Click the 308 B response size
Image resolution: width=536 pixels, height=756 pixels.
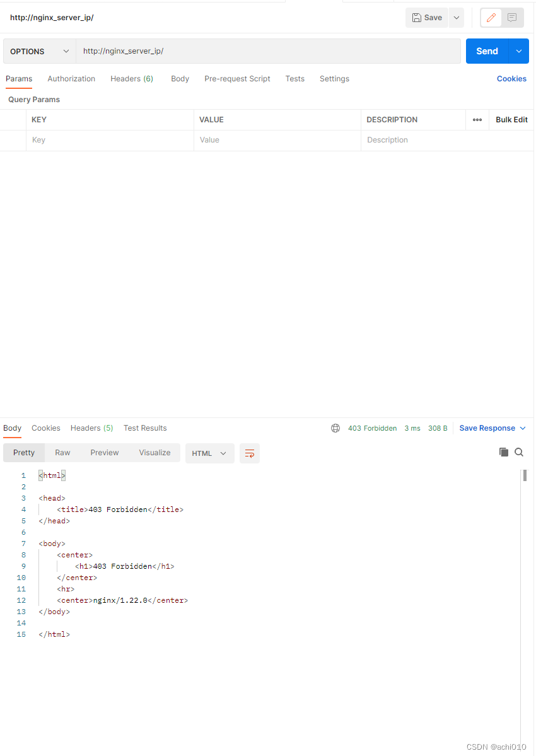pos(438,428)
